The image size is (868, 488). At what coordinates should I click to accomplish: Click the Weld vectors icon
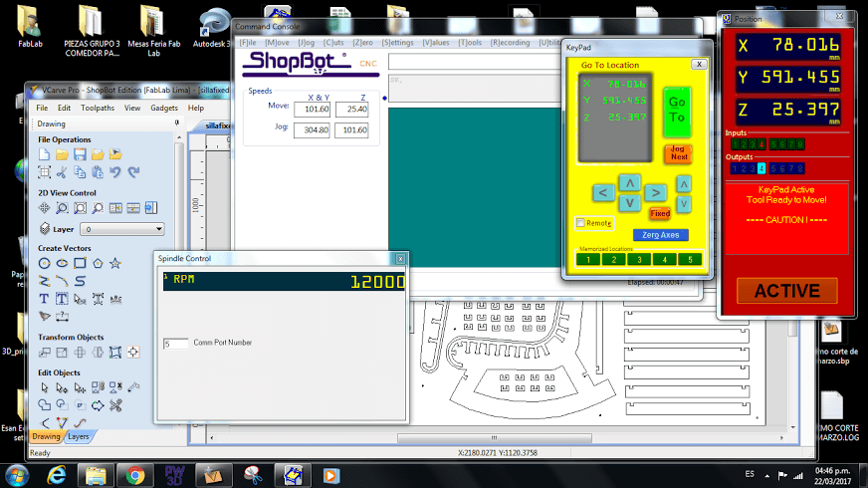pyautogui.click(x=44, y=405)
